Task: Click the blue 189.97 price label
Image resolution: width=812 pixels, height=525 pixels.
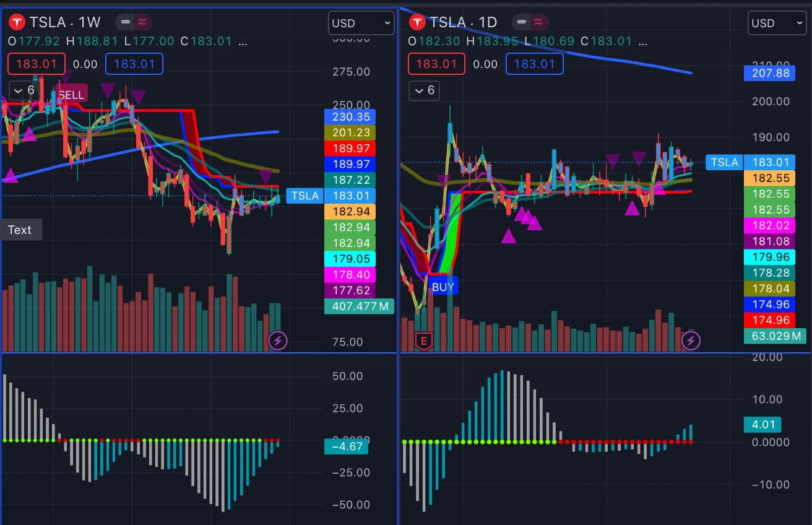Action: pos(350,164)
